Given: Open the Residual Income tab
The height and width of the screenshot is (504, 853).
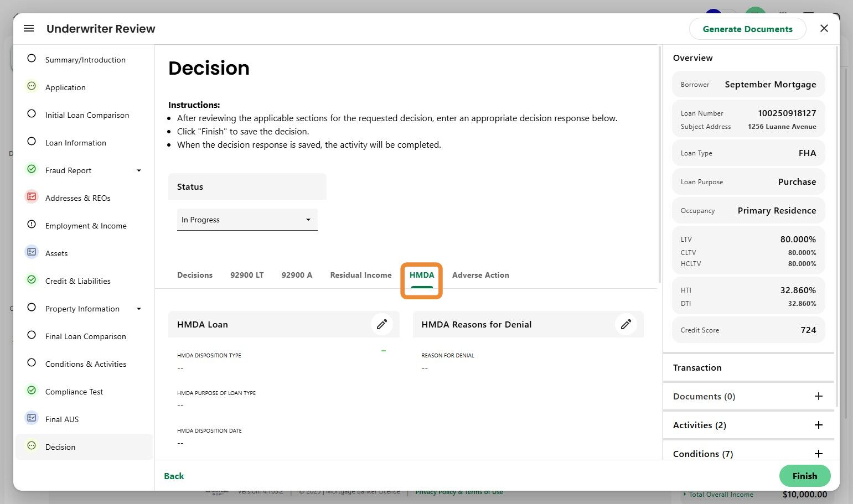Looking at the screenshot, I should click(360, 275).
